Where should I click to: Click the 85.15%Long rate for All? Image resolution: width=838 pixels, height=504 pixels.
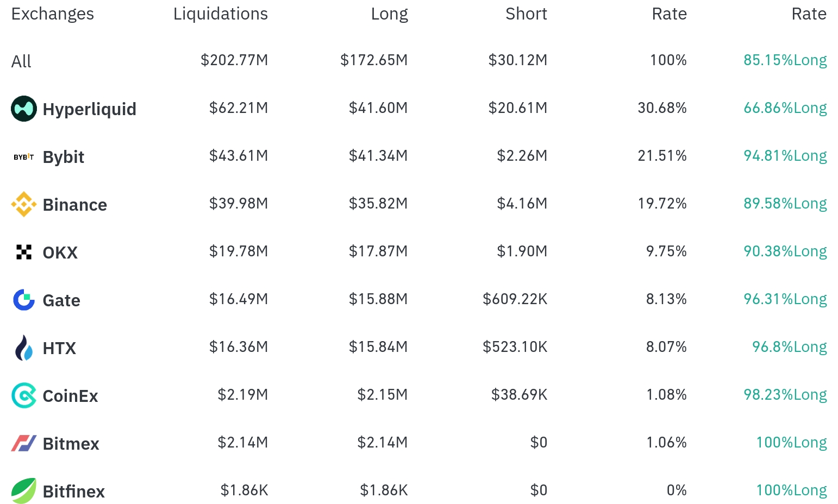785,60
